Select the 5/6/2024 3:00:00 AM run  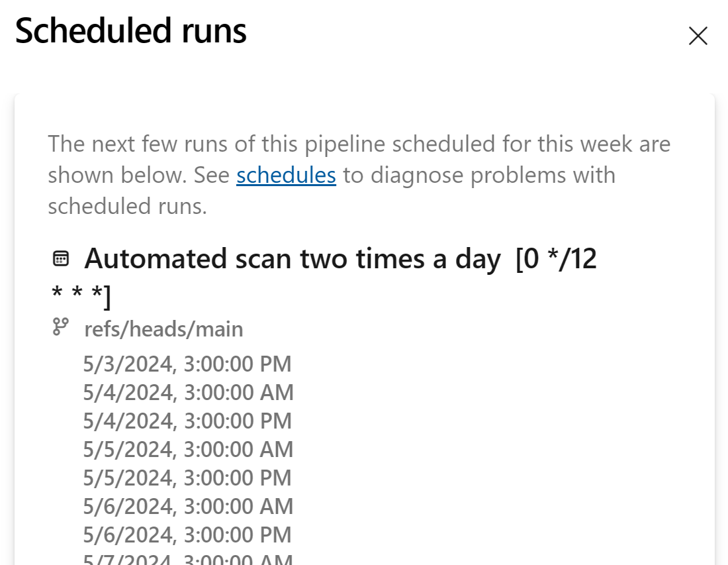coord(188,506)
